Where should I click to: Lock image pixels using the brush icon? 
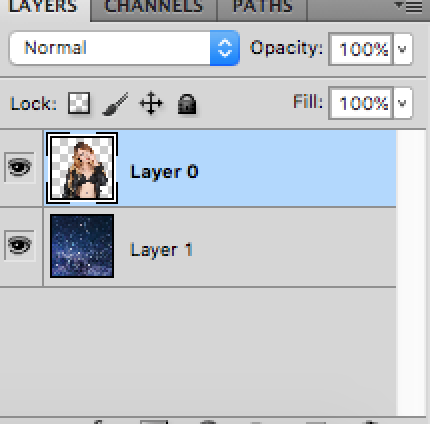point(115,104)
